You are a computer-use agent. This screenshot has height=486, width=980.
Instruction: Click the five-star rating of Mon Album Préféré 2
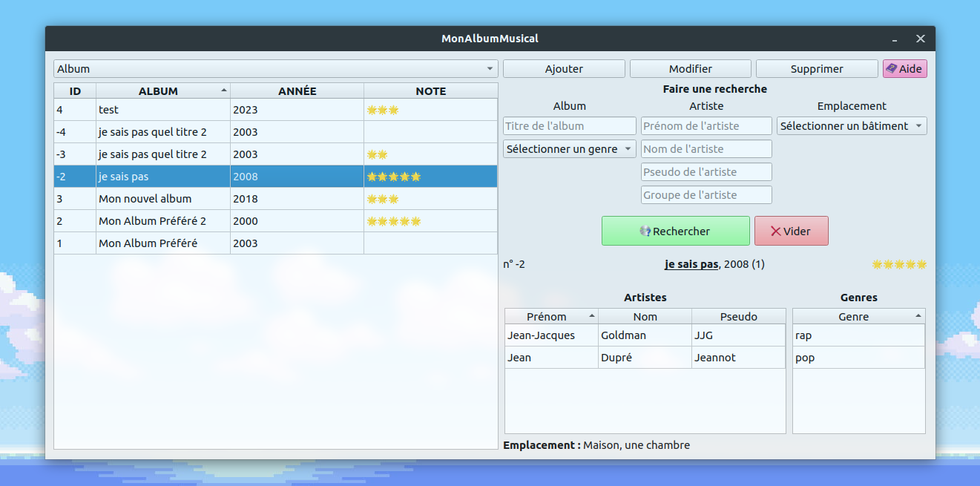[394, 221]
